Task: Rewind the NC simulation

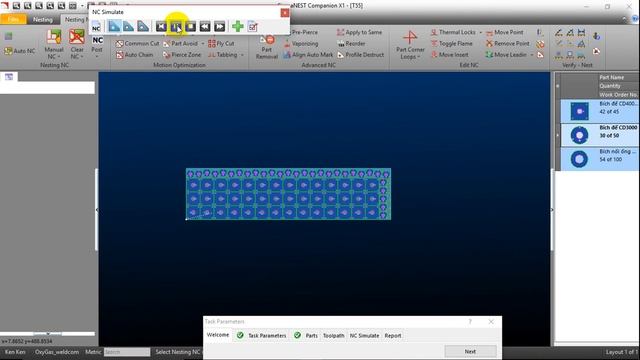Action: click(205, 27)
